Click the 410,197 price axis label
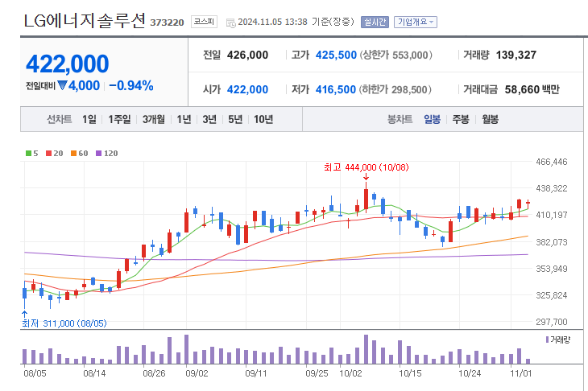The width and height of the screenshot is (588, 391). 552,215
